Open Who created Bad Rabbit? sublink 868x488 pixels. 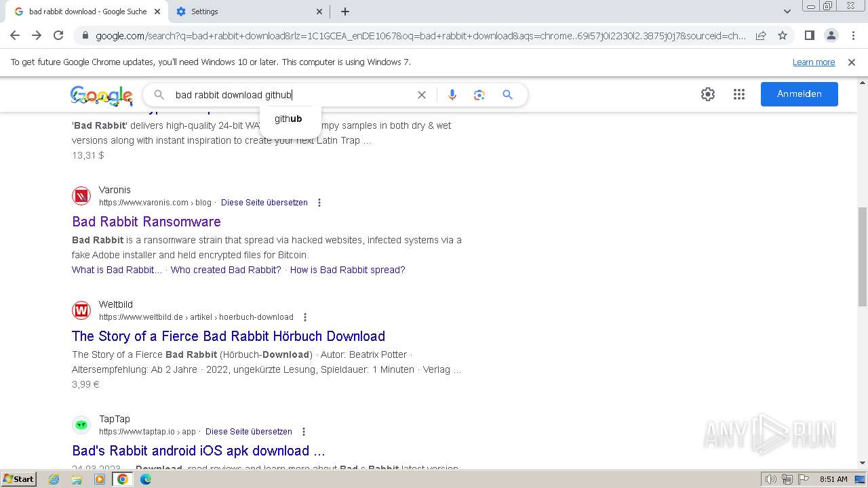click(x=226, y=270)
